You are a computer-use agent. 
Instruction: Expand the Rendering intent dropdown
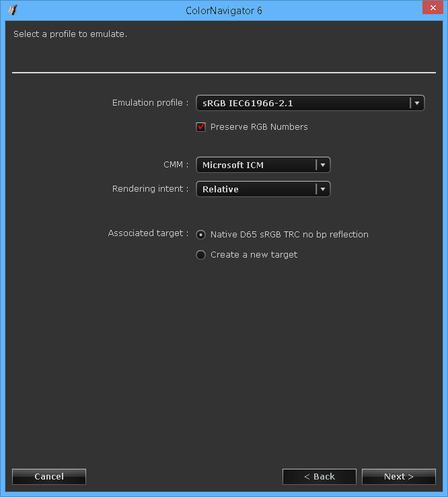click(263, 189)
